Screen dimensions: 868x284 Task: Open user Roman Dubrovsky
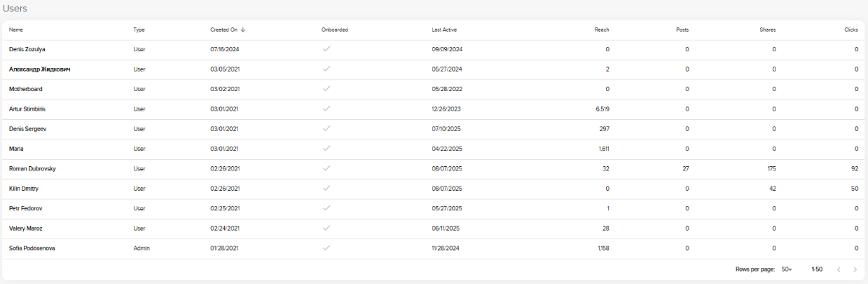point(32,168)
